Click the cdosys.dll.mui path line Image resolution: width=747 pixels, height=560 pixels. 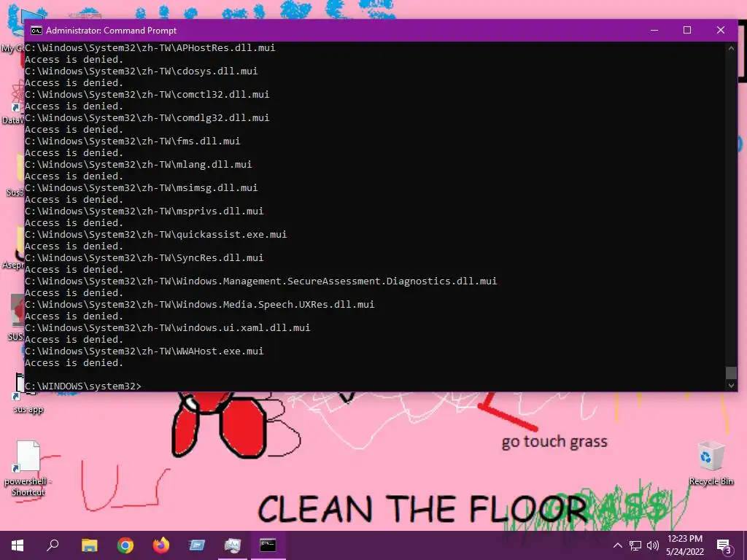(x=141, y=71)
